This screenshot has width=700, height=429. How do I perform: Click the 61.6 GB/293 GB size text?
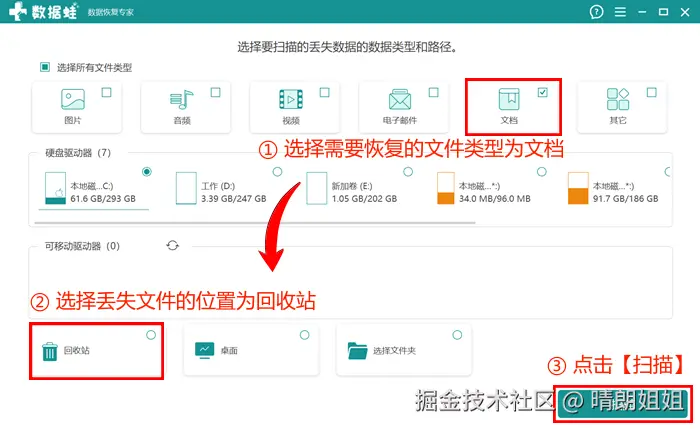[103, 199]
